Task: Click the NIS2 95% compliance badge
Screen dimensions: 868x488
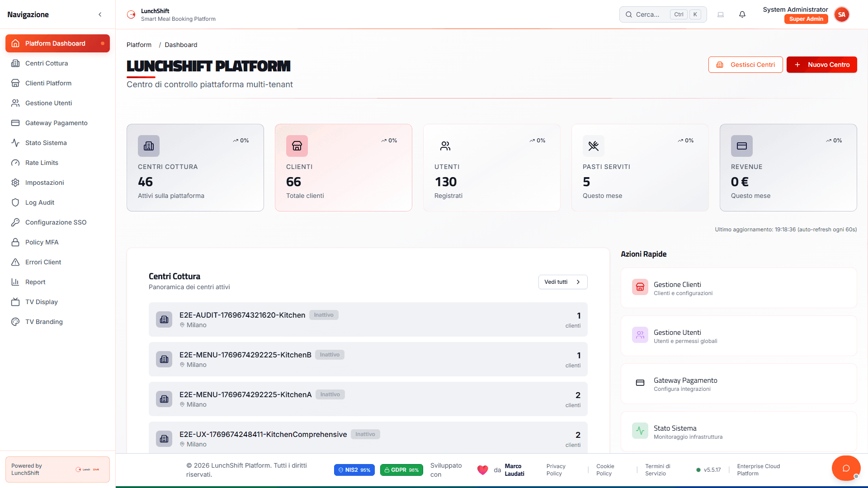Action: [x=354, y=469]
